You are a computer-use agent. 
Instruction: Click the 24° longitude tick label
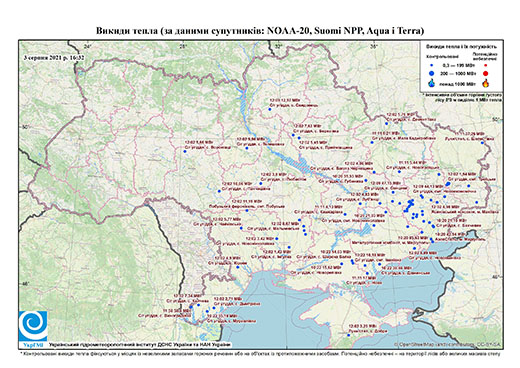pos(88,46)
